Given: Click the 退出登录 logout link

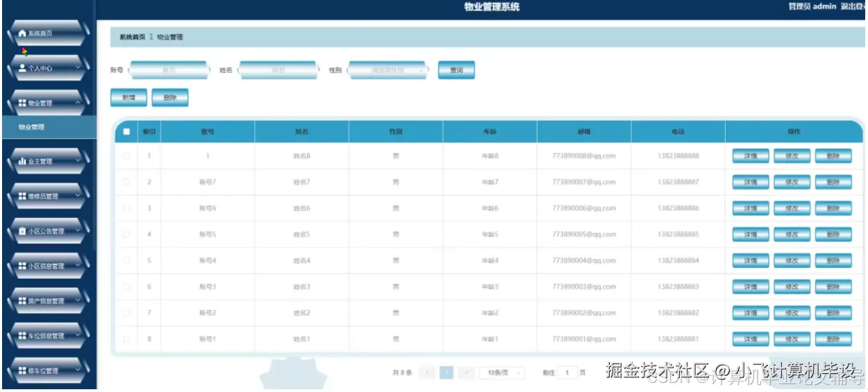Looking at the screenshot, I should [x=853, y=6].
